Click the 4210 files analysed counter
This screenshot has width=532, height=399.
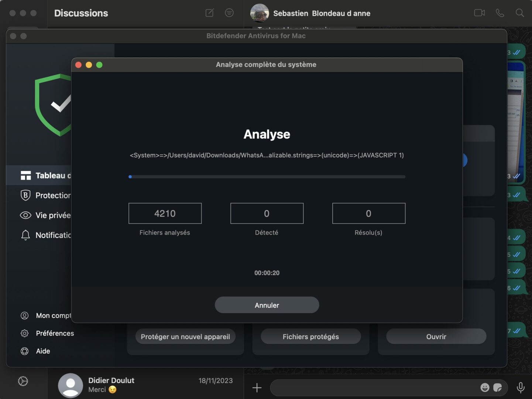[165, 213]
